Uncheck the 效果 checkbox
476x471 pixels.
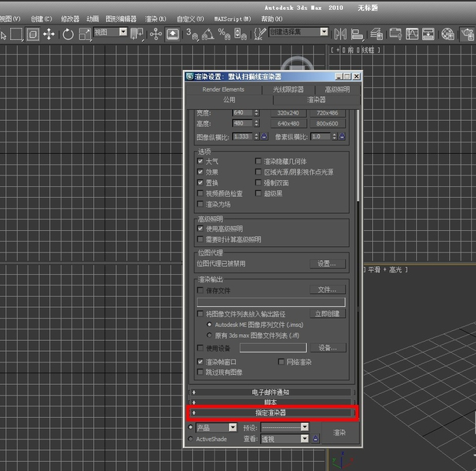coord(200,172)
